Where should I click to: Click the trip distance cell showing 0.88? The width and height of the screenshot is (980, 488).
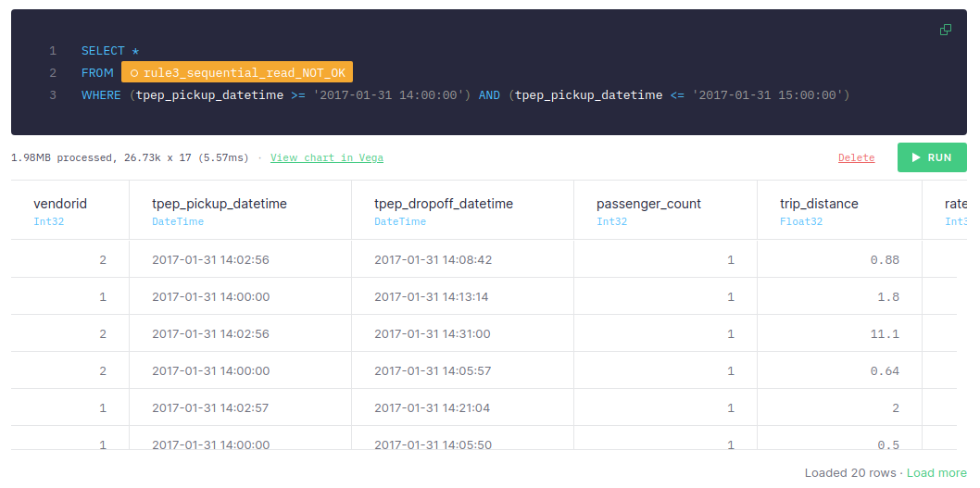(884, 259)
